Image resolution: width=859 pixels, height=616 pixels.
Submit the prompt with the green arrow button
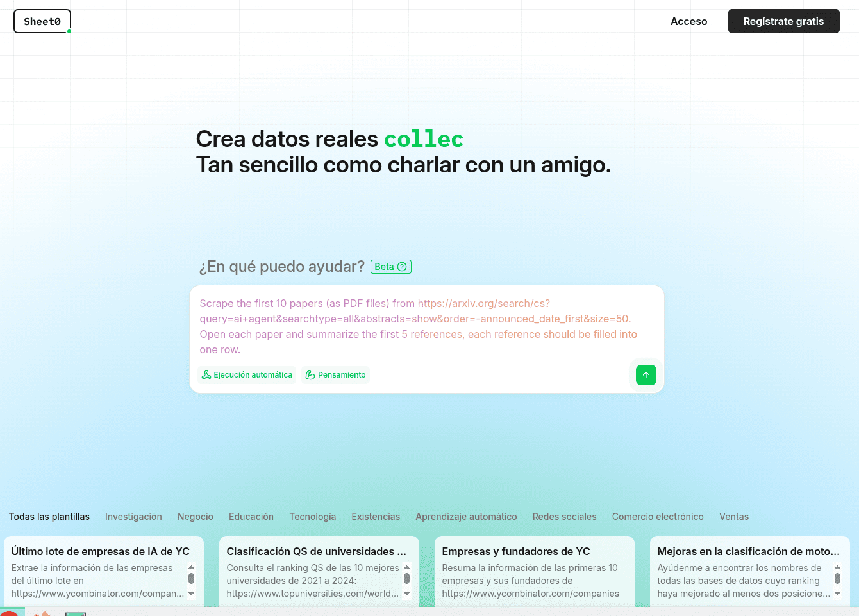tap(646, 375)
